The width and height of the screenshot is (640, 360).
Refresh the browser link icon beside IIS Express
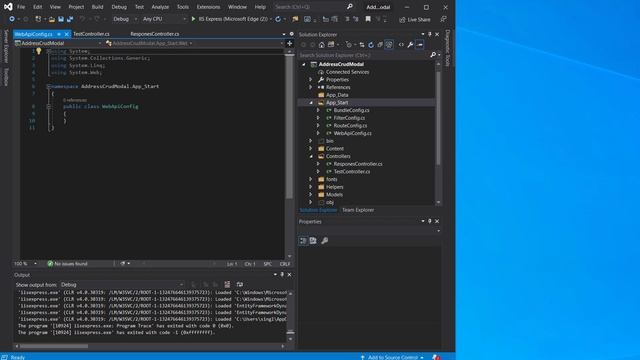[278, 19]
